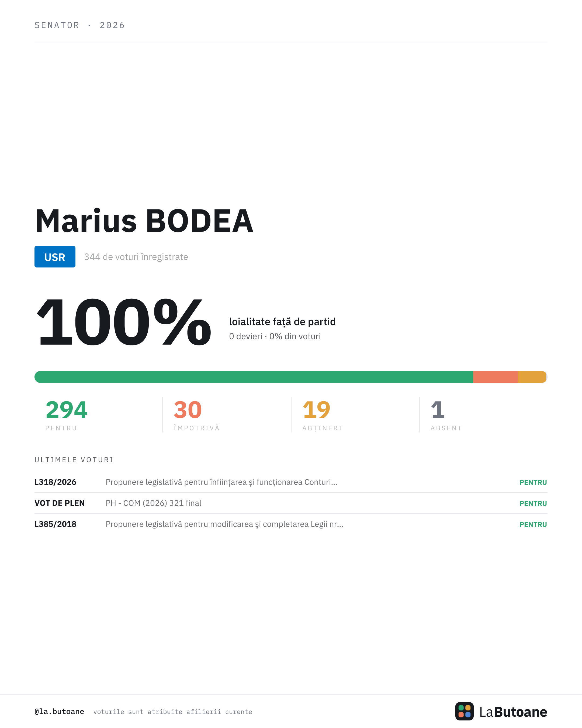Click the orange segment of the vote bar
This screenshot has height=728, width=582.
(x=532, y=377)
